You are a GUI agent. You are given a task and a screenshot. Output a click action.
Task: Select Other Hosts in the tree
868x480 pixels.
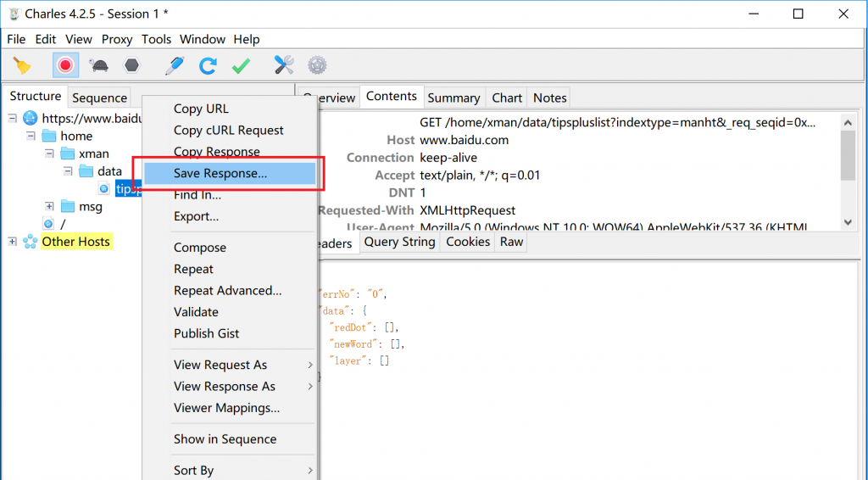[76, 242]
